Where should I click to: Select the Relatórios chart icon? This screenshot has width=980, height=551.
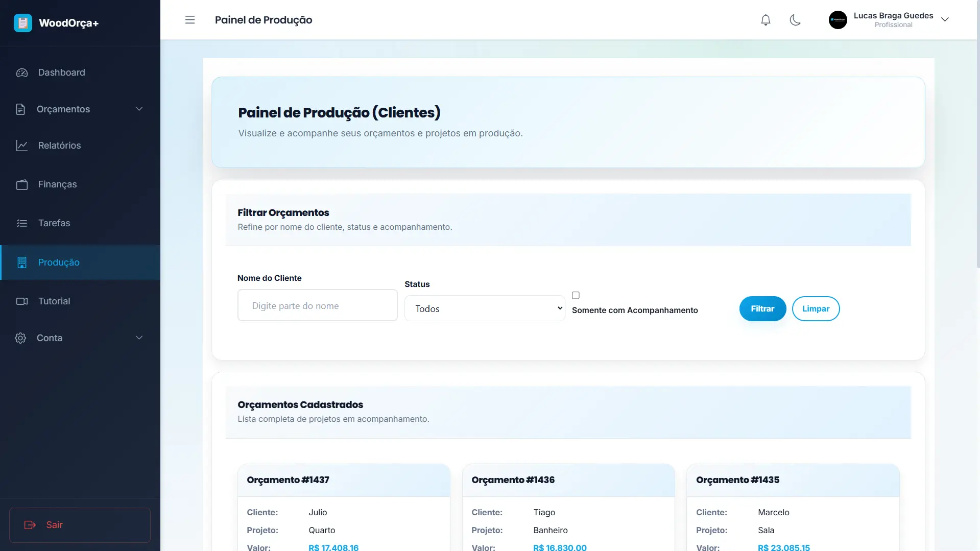pos(21,146)
